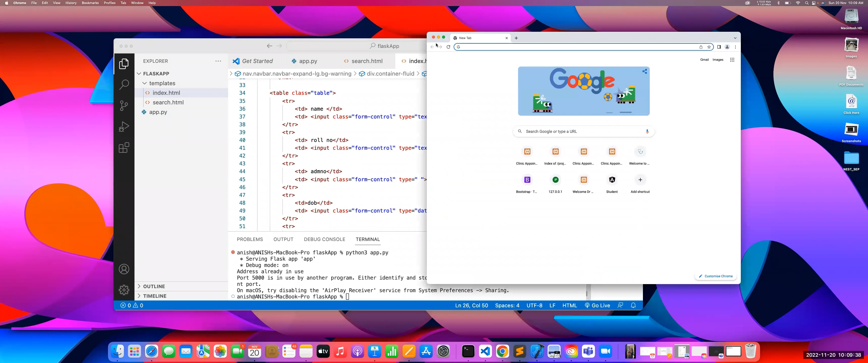Click Spaces: 4 indentation setting
The width and height of the screenshot is (868, 363).
pos(507,306)
